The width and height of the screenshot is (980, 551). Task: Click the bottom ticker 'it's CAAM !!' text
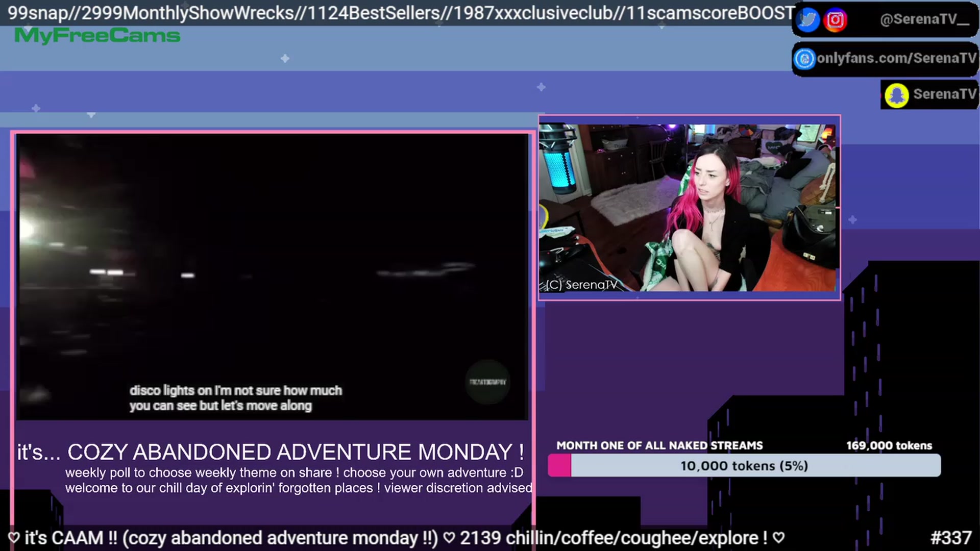coord(396,538)
